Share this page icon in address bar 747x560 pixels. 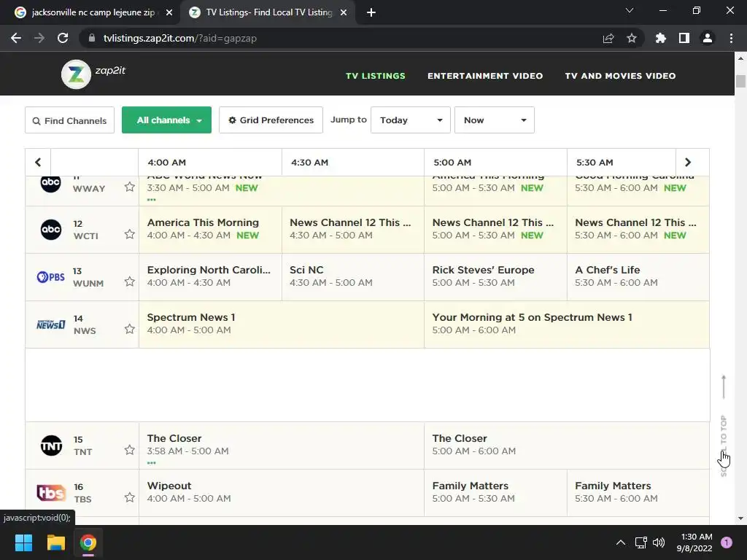click(608, 38)
